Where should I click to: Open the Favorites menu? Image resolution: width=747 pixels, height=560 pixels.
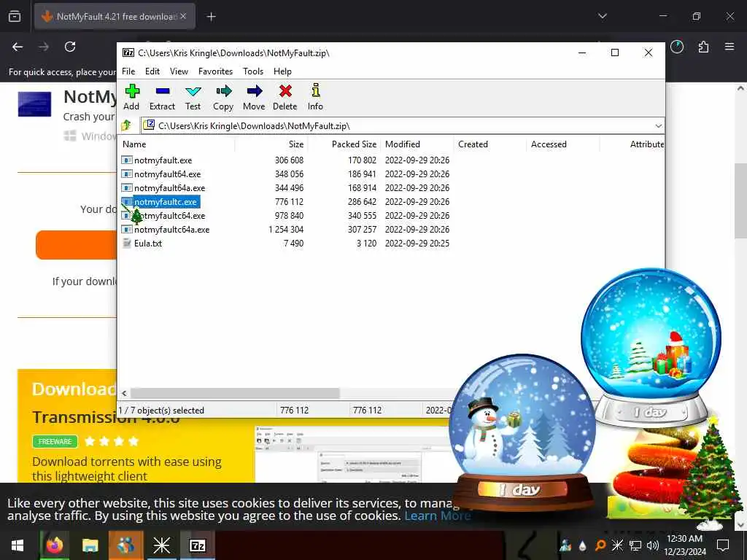[x=216, y=71]
